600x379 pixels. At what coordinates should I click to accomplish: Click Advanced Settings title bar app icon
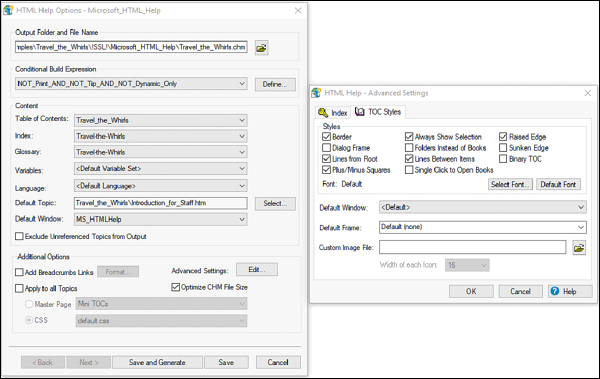[316, 93]
